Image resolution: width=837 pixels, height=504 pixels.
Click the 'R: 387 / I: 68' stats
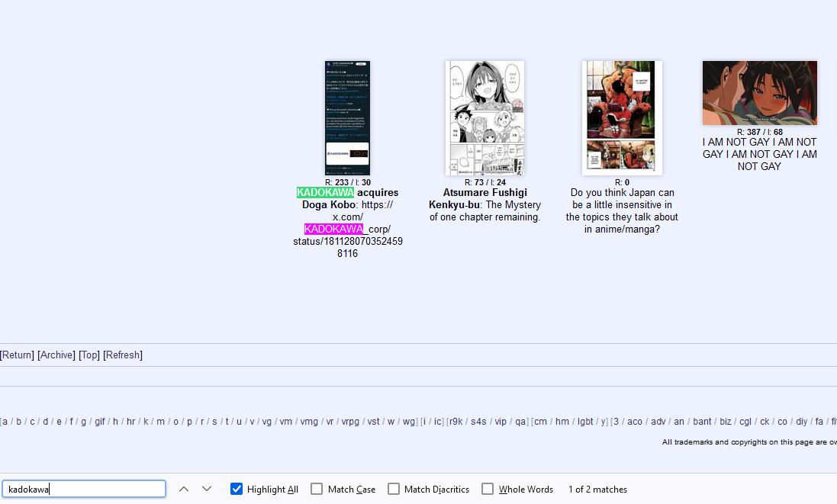click(x=760, y=132)
